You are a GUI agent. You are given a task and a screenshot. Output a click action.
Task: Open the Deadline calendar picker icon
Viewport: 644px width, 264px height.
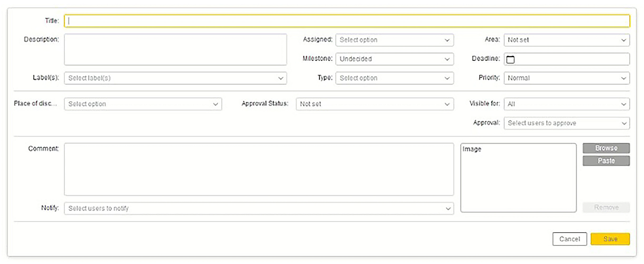pos(510,59)
